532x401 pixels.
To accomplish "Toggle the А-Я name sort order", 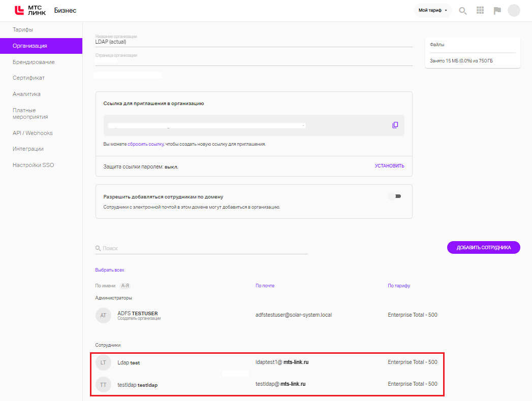I will [125, 286].
